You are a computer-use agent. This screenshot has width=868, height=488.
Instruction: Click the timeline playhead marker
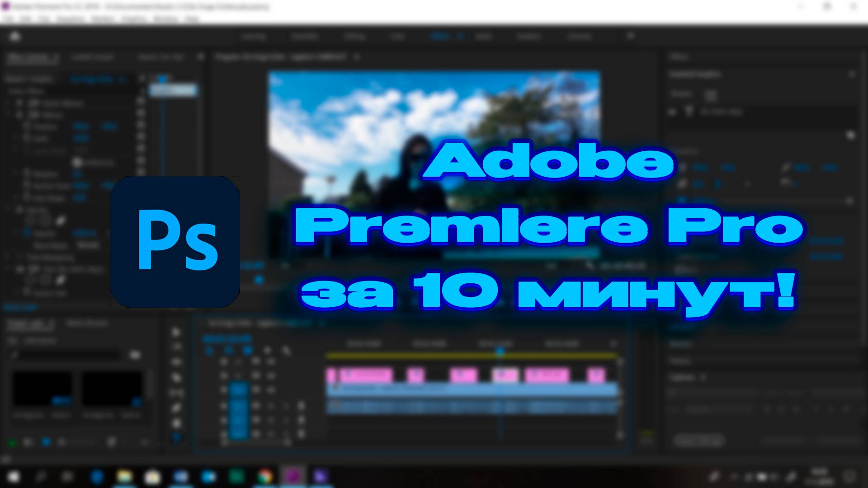500,351
